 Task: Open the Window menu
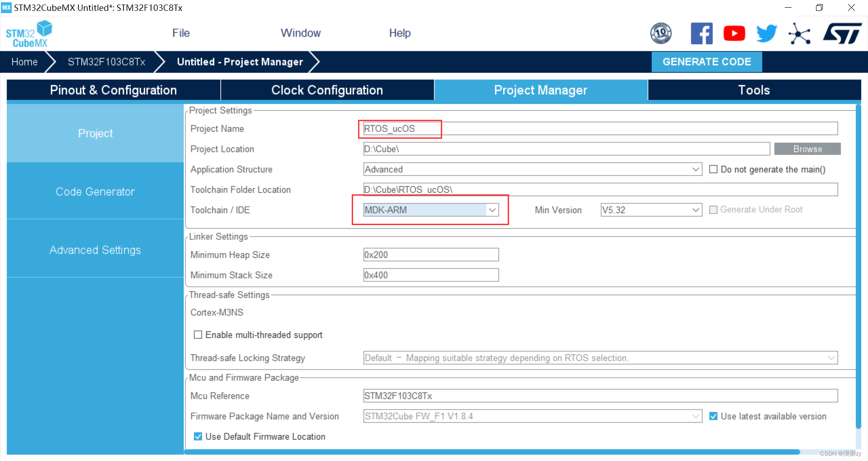301,33
